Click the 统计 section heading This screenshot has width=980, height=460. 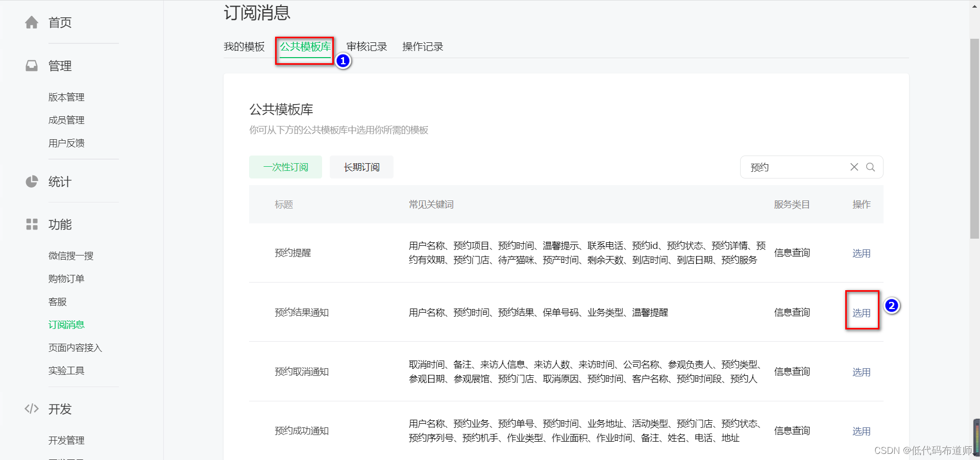tap(60, 182)
